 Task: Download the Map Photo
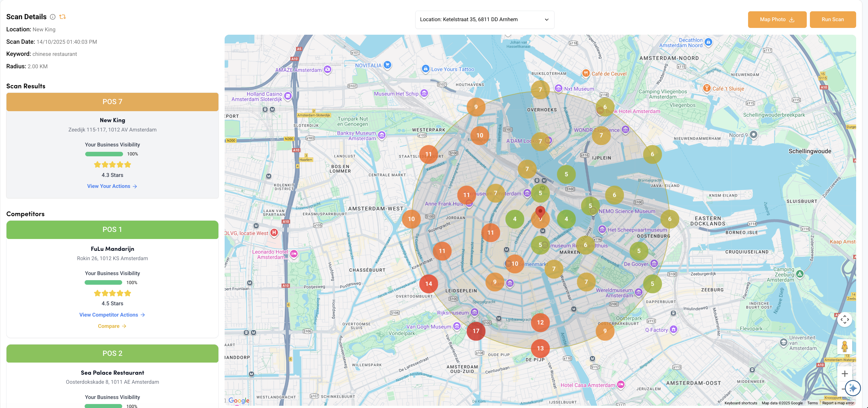click(777, 19)
